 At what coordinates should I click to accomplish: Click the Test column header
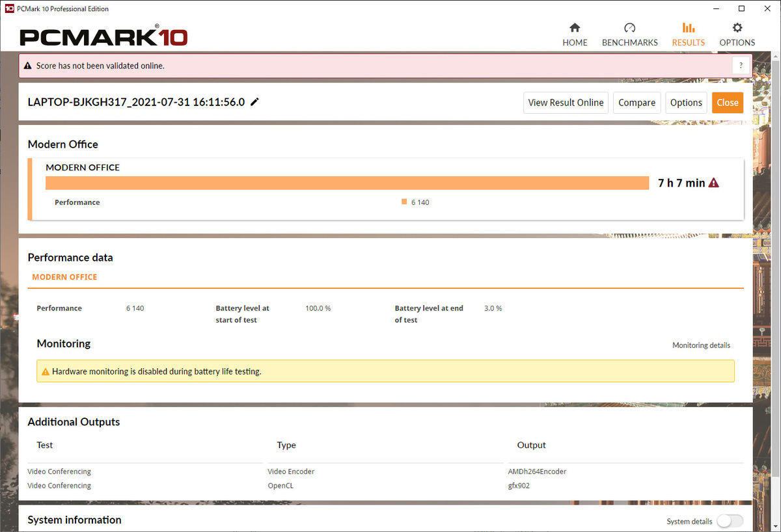click(x=44, y=445)
